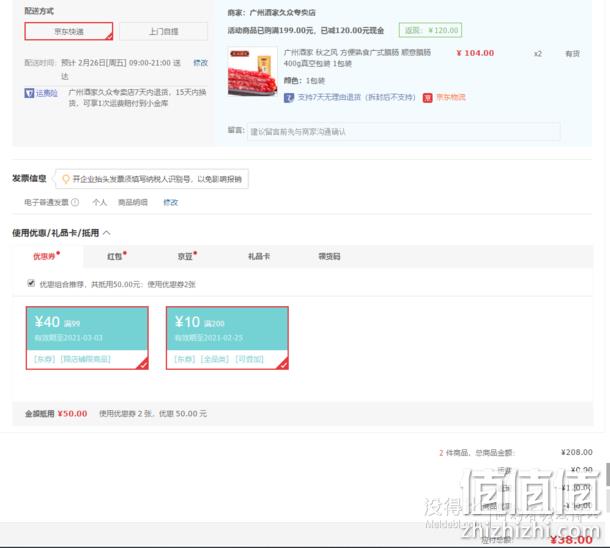Switch to the 红包 tab
Image resolution: width=610 pixels, height=548 pixels.
coord(116,256)
